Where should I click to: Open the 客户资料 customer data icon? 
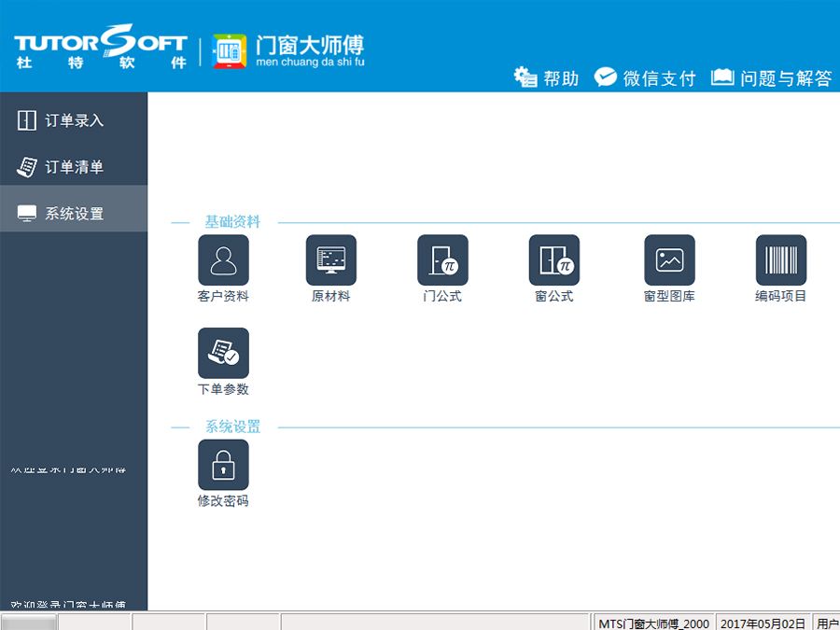point(223,259)
